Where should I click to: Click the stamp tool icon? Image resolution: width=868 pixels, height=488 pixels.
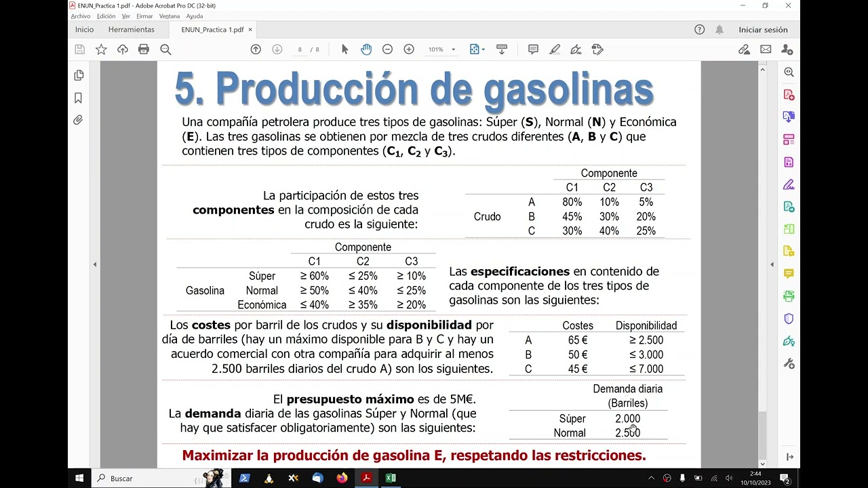(597, 49)
